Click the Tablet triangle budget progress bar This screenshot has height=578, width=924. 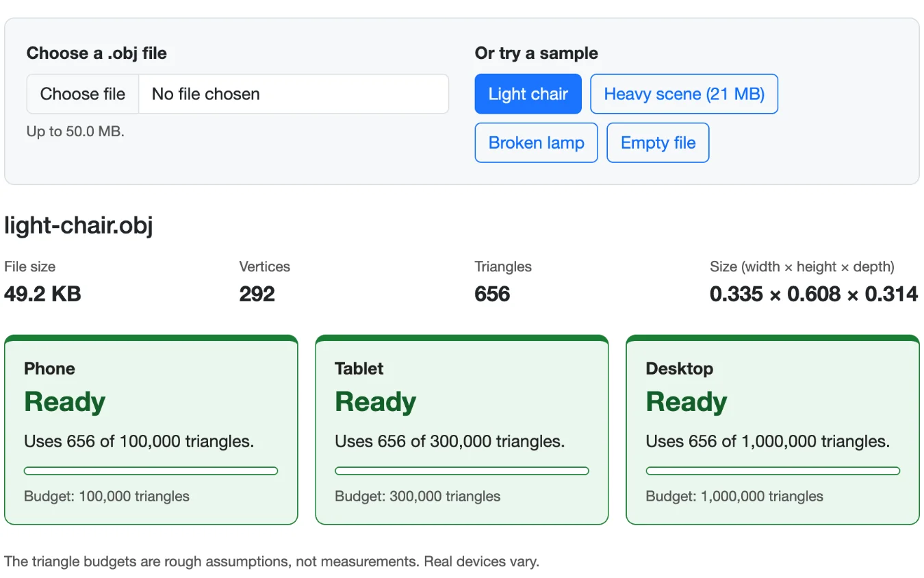pyautogui.click(x=462, y=470)
